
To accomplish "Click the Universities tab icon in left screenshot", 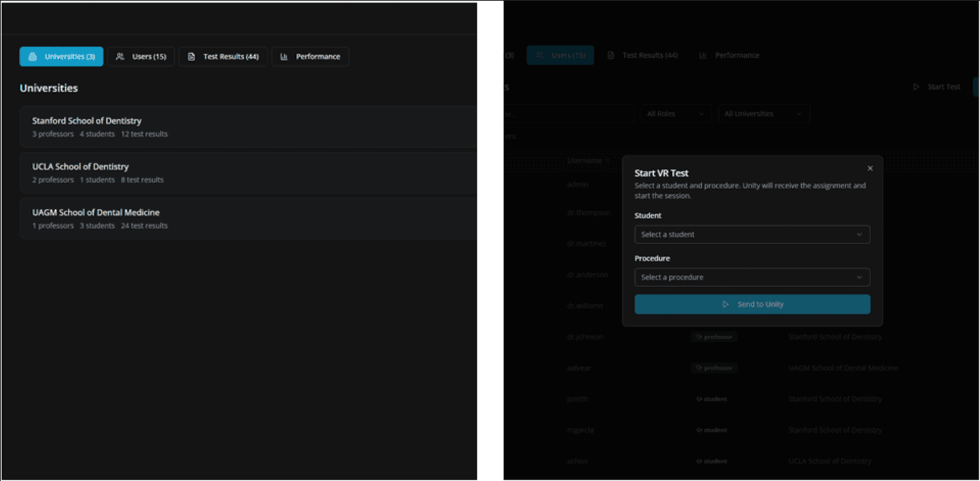I will [33, 57].
